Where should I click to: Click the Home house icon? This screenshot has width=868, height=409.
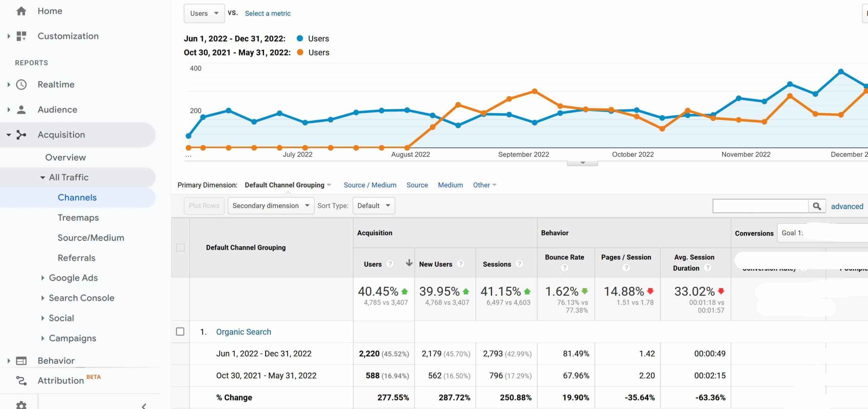click(21, 11)
